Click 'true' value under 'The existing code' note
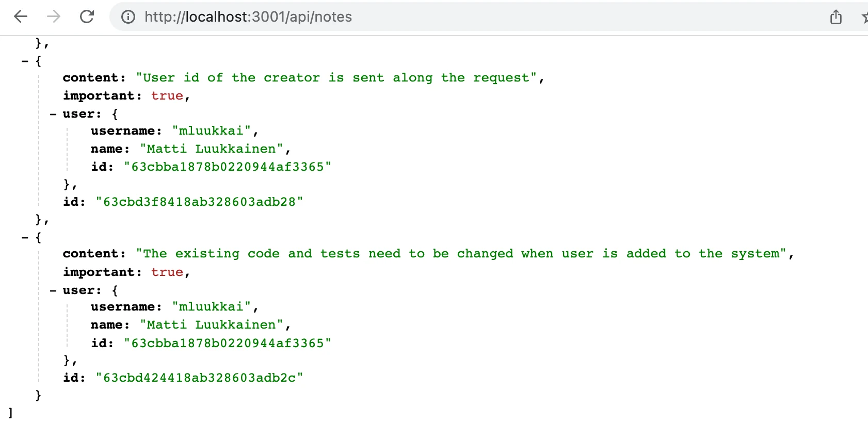868x423 pixels. (x=167, y=272)
